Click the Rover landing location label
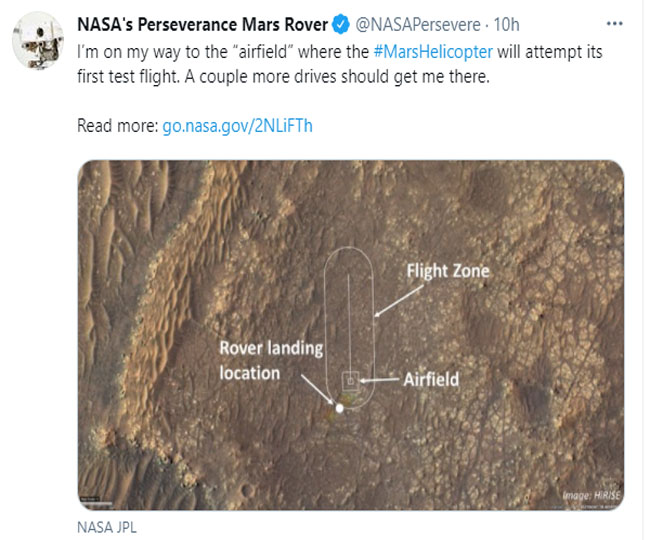The width and height of the screenshot is (650, 540). [x=271, y=361]
